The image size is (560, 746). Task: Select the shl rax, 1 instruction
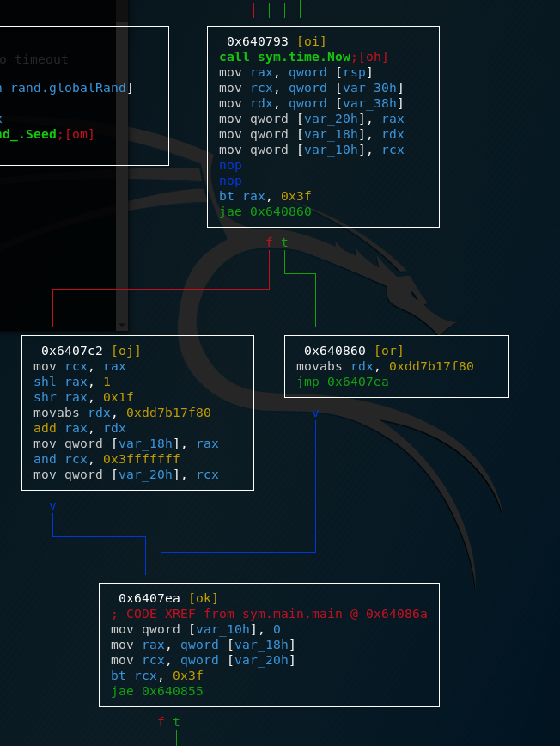point(72,382)
